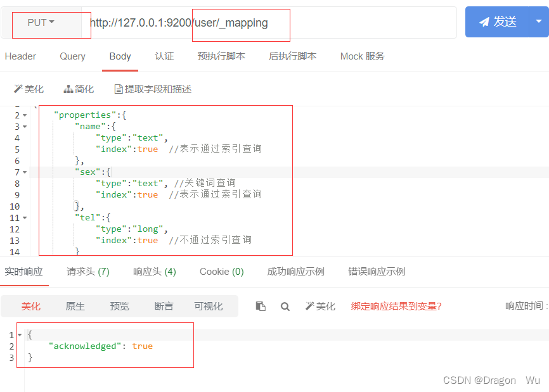Open the Mock 服务 tab
549x392 pixels.
click(x=363, y=56)
